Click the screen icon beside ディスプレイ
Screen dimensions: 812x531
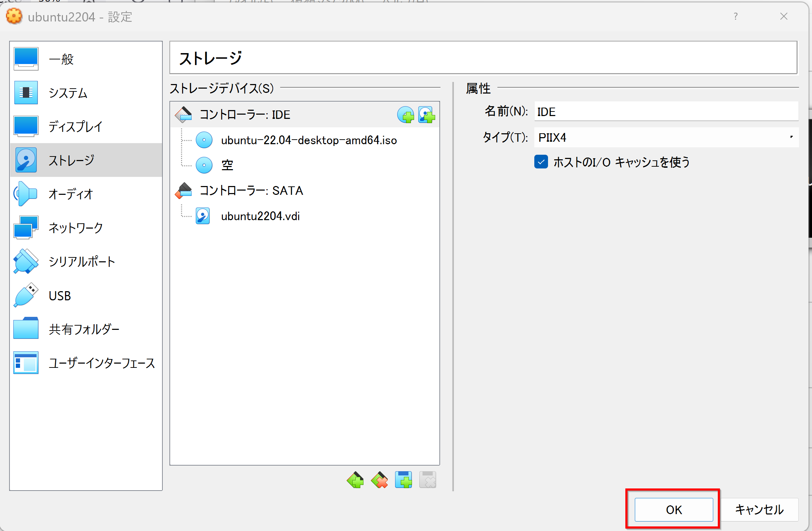pyautogui.click(x=26, y=126)
